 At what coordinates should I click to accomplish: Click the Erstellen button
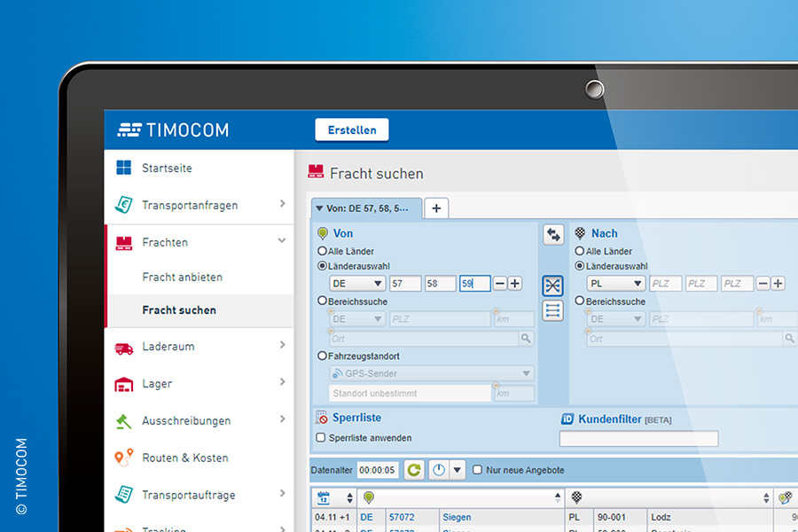pyautogui.click(x=352, y=129)
